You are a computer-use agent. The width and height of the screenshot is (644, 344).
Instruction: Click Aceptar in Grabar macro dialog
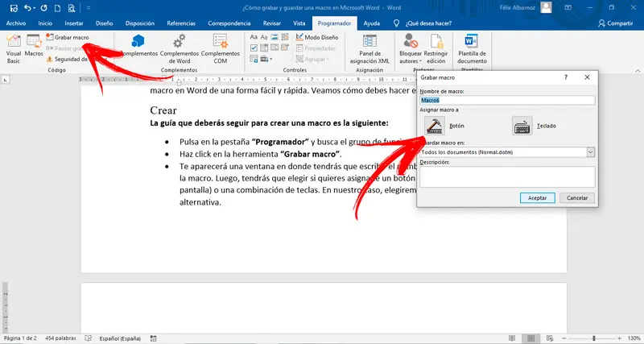pos(537,197)
